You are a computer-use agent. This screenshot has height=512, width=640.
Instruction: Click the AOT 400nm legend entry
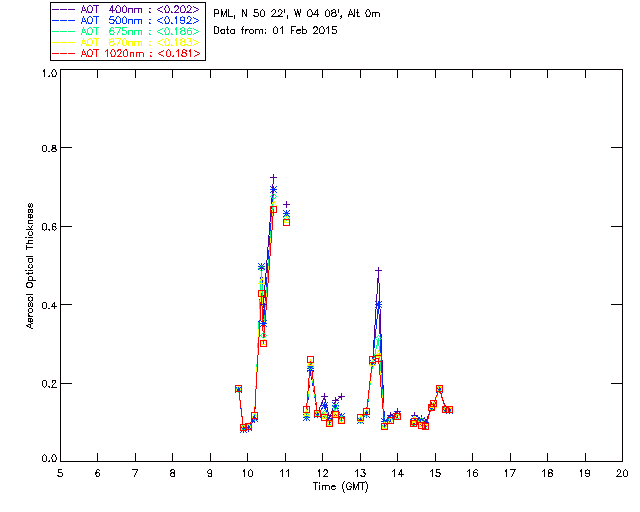tap(126, 9)
